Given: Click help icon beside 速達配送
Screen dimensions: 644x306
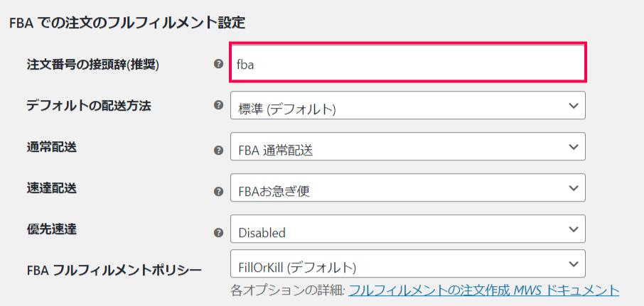Looking at the screenshot, I should coord(219,192).
